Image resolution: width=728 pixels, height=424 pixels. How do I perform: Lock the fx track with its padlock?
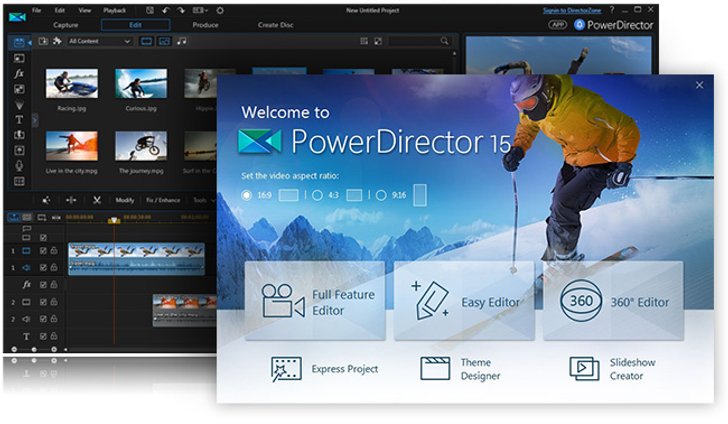pyautogui.click(x=54, y=285)
